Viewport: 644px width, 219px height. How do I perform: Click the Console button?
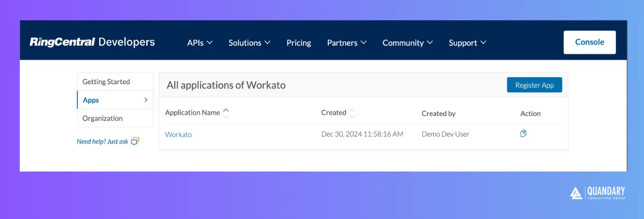pyautogui.click(x=590, y=42)
